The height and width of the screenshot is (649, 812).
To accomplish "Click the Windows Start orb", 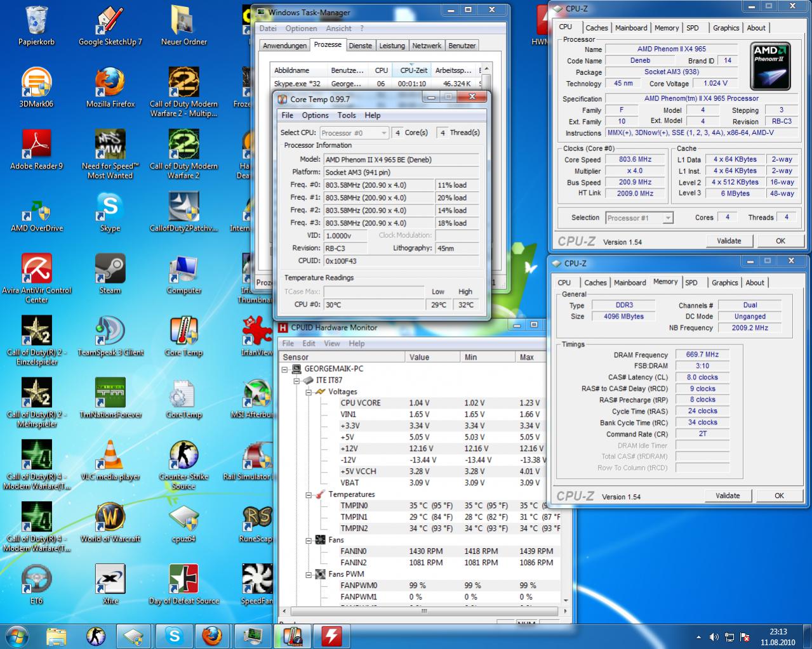I will [x=17, y=635].
